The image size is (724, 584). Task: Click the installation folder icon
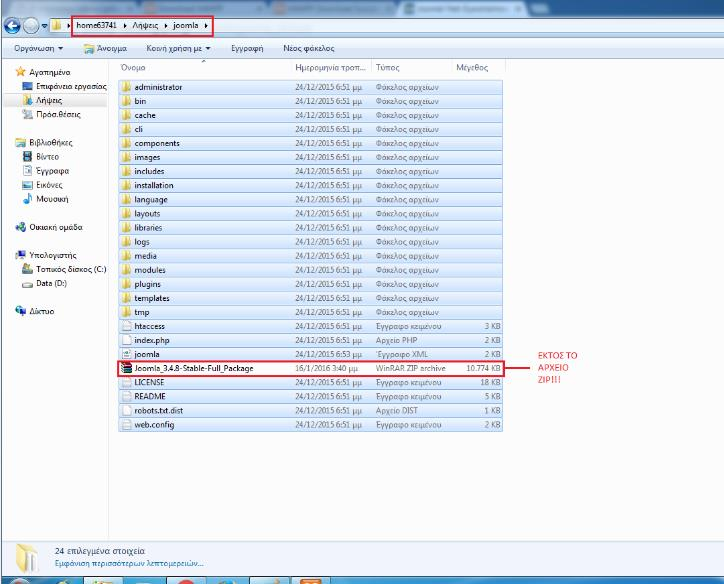[x=127, y=186]
